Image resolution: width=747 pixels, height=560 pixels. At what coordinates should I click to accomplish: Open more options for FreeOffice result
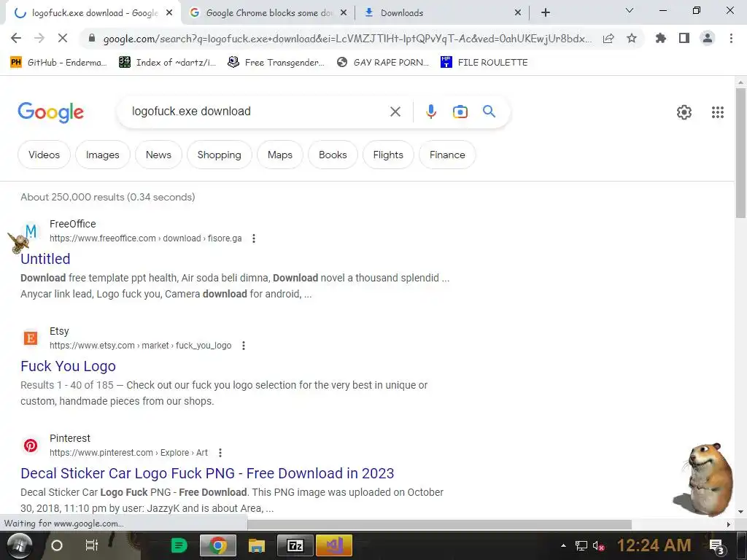pos(254,238)
